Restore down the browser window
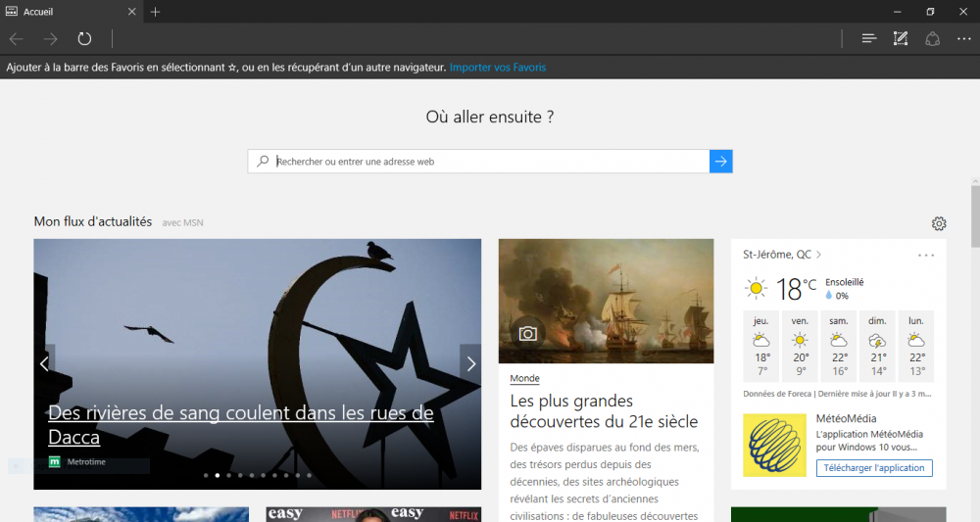 (x=930, y=11)
